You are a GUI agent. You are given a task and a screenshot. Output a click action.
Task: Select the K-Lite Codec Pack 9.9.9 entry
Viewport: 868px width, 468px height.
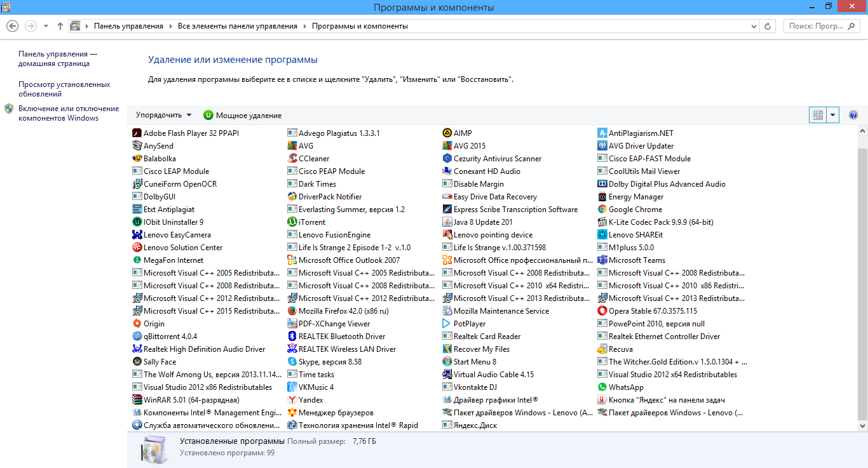coord(656,222)
